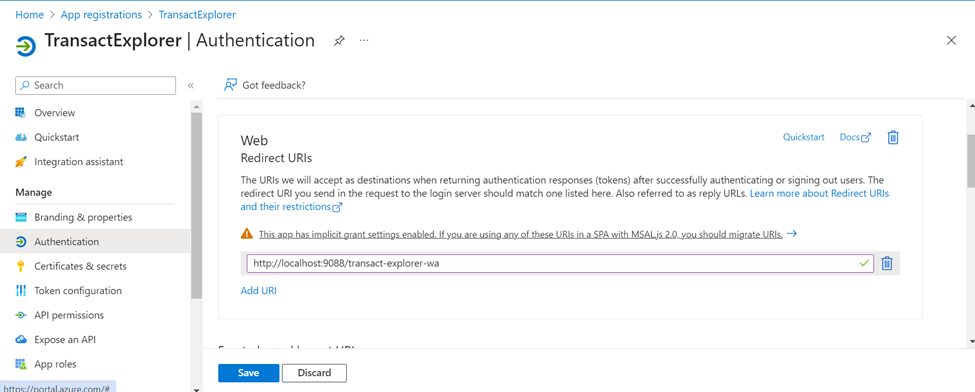Click the Got feedback icon

231,85
